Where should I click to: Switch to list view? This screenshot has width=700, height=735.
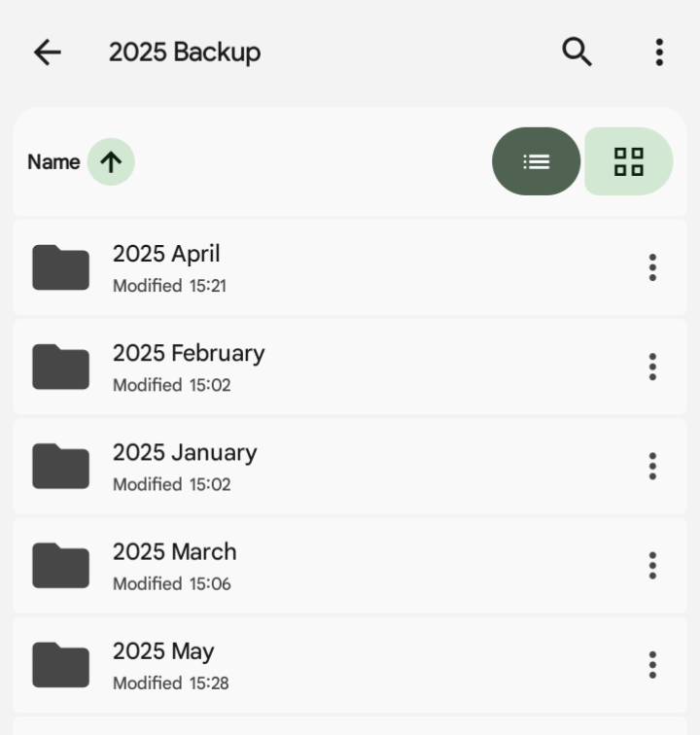point(536,161)
